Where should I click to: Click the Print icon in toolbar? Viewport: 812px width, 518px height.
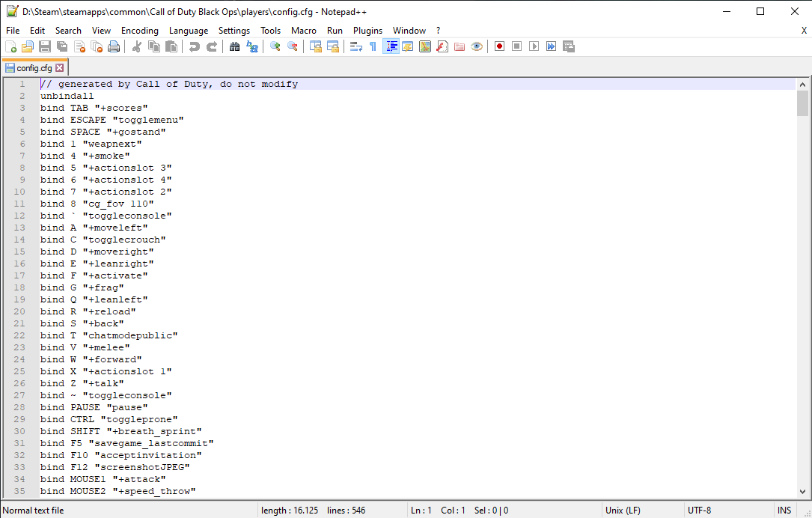pyautogui.click(x=114, y=46)
